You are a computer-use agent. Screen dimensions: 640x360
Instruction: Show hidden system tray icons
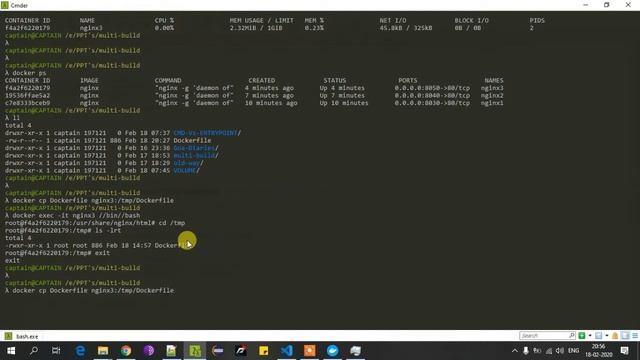pos(515,351)
